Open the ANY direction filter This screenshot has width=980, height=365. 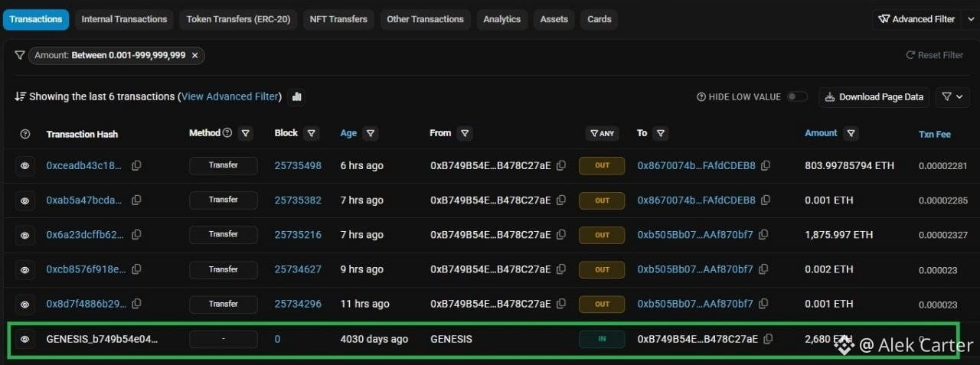click(603, 133)
